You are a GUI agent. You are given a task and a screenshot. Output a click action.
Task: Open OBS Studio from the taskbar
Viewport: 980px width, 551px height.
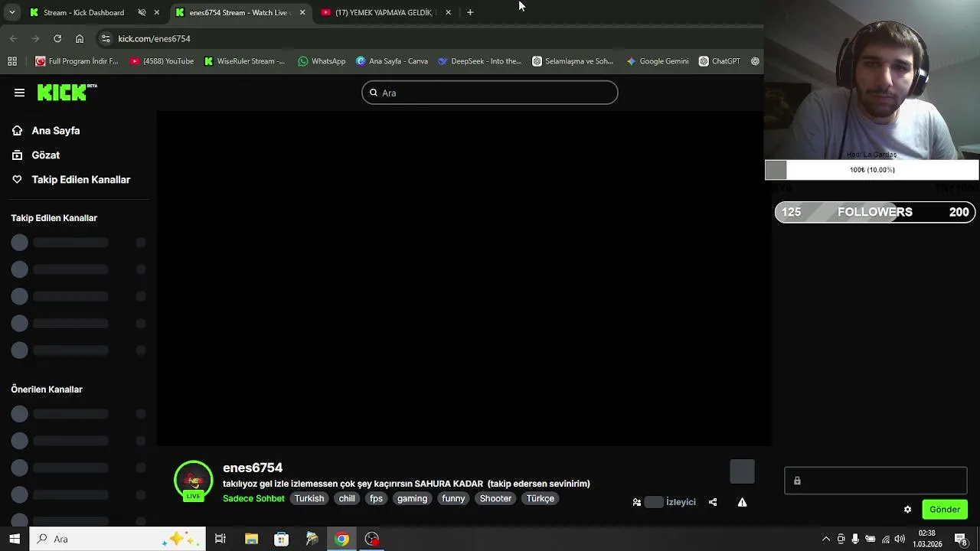coord(372,540)
